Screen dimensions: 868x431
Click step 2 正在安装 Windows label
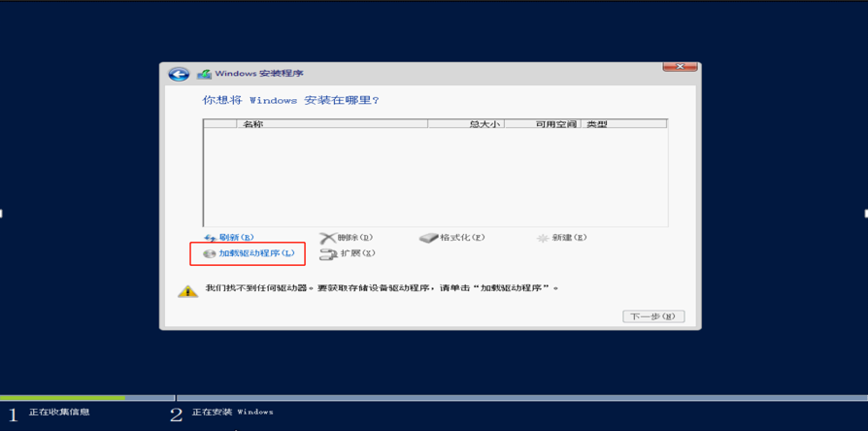232,412
